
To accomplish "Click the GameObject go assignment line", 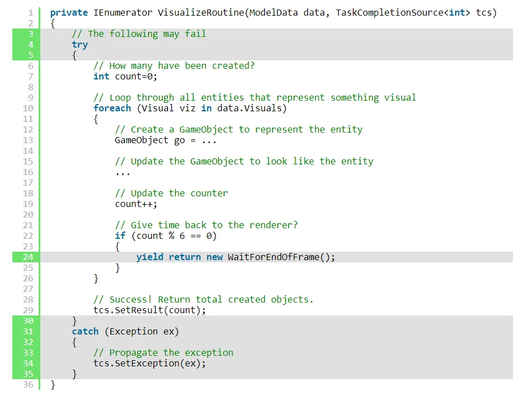I will click(x=165, y=140).
